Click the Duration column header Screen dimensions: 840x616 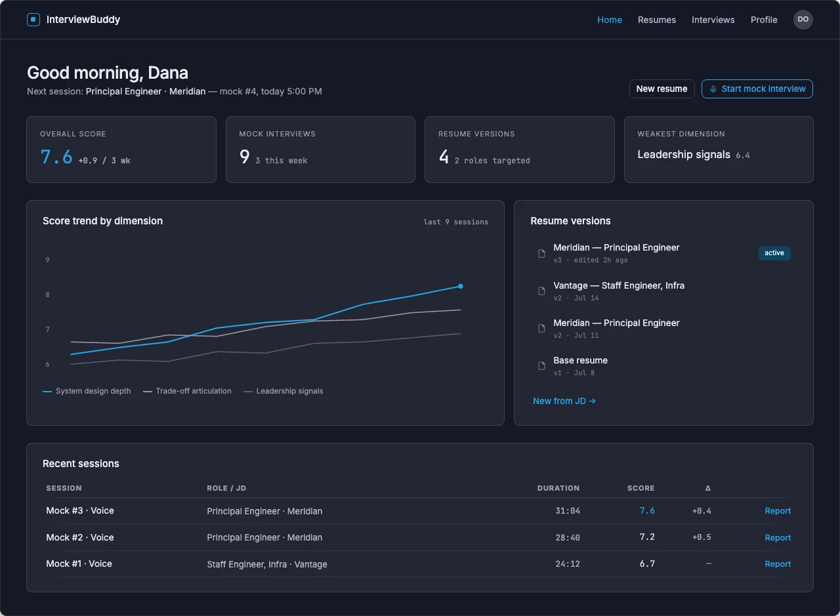558,488
